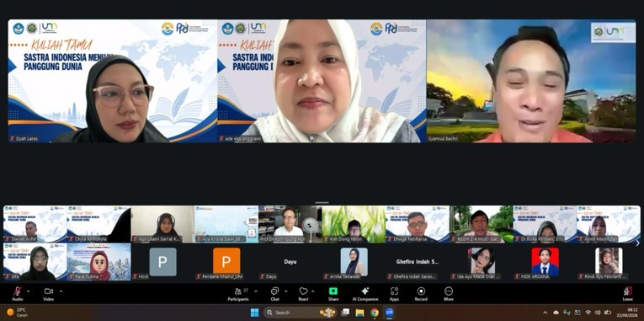The width and height of the screenshot is (644, 321).
Task: Open the 23°C Cerah weather widget
Action: pyautogui.click(x=16, y=313)
